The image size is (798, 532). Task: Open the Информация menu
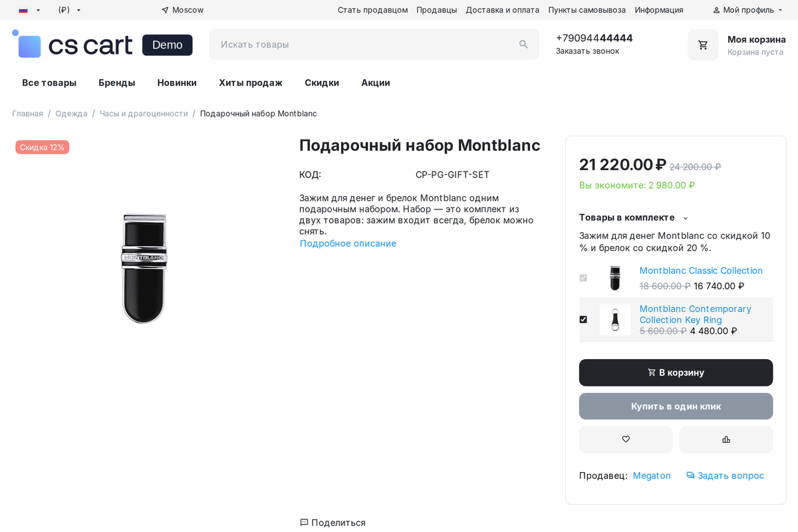659,10
